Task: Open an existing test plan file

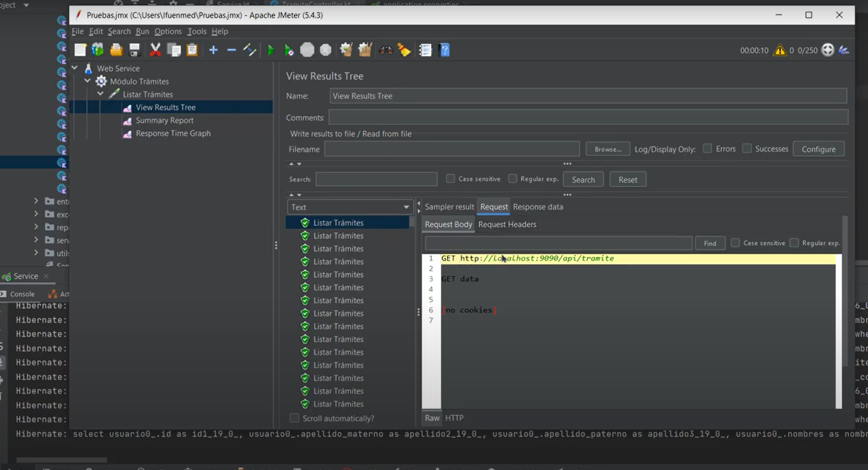Action: click(x=116, y=50)
